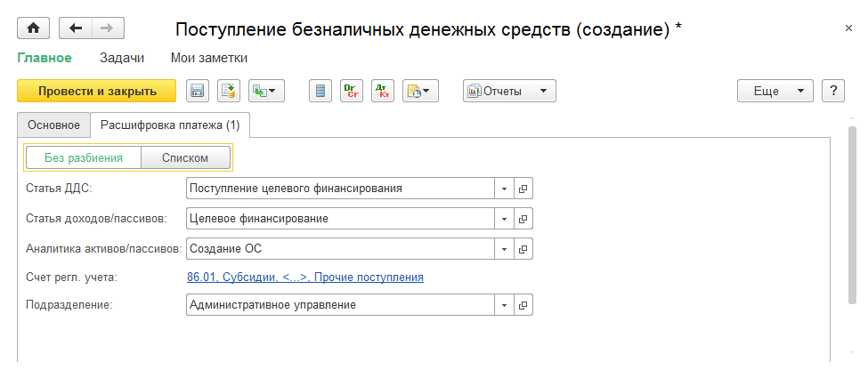This screenshot has height=370, width=868.
Task: Open the 'Задачи' navigation item
Action: 121,58
